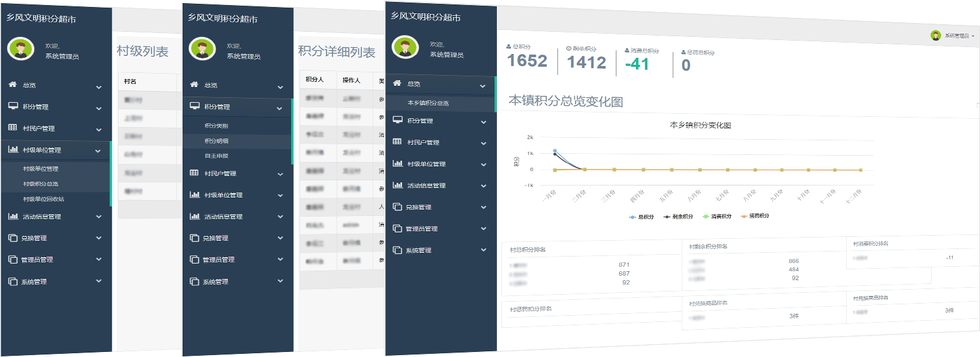Viewport: 980px width, 357px height.
Task: Open 村级积分总览 submenu item
Action: pyautogui.click(x=41, y=184)
